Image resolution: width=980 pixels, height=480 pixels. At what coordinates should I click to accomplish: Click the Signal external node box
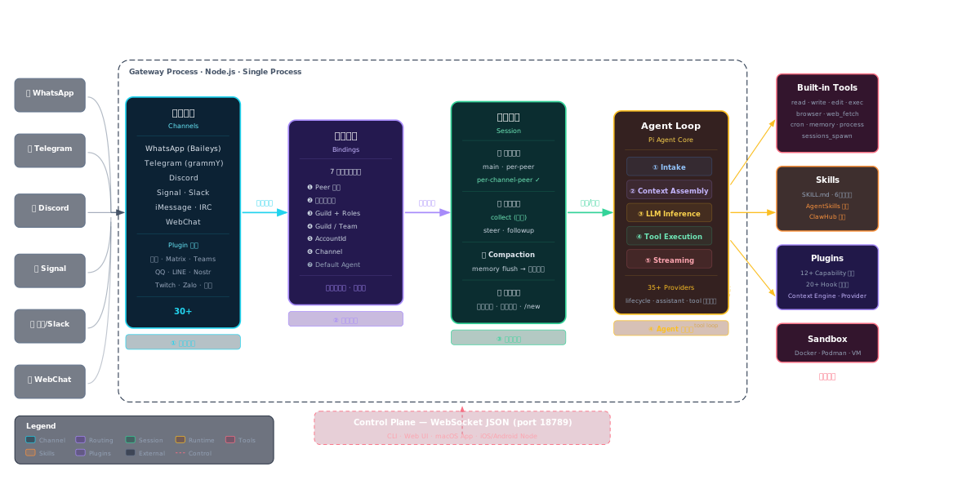pyautogui.click(x=50, y=270)
